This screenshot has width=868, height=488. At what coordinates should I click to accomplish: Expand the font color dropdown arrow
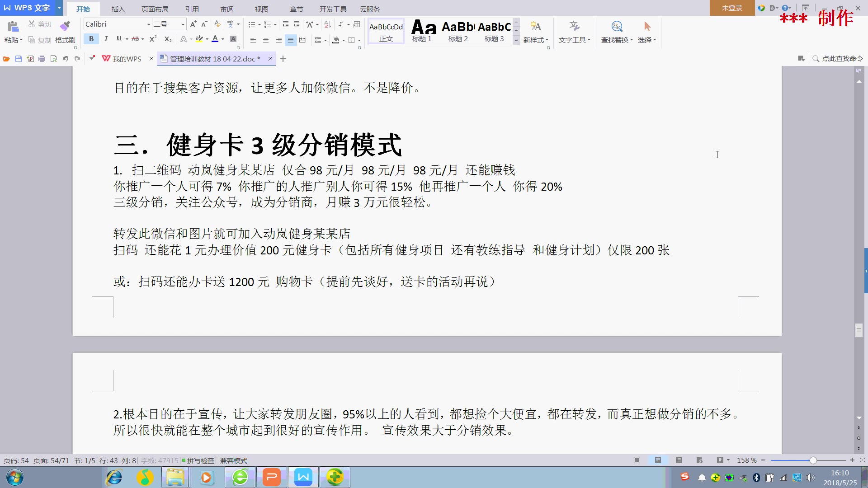(222, 39)
